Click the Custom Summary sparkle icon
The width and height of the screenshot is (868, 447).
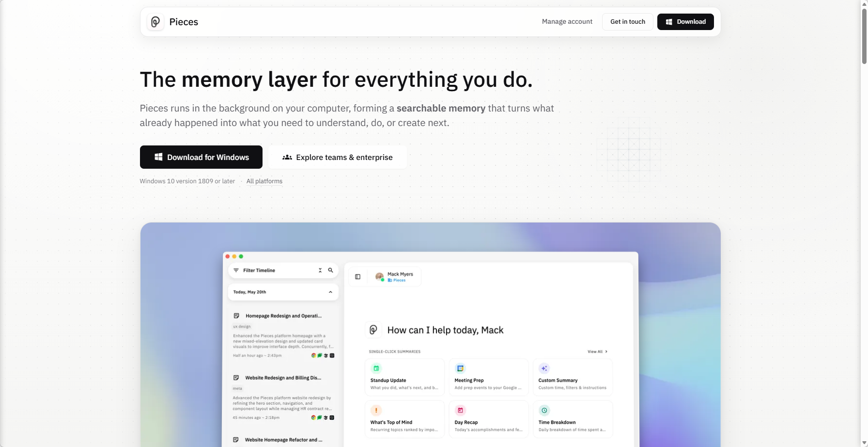pos(544,368)
